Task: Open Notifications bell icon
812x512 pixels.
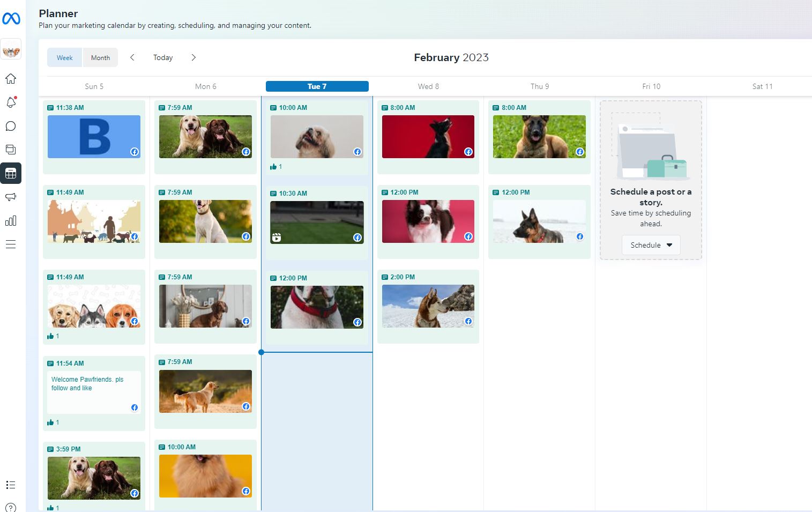Action: [x=11, y=102]
